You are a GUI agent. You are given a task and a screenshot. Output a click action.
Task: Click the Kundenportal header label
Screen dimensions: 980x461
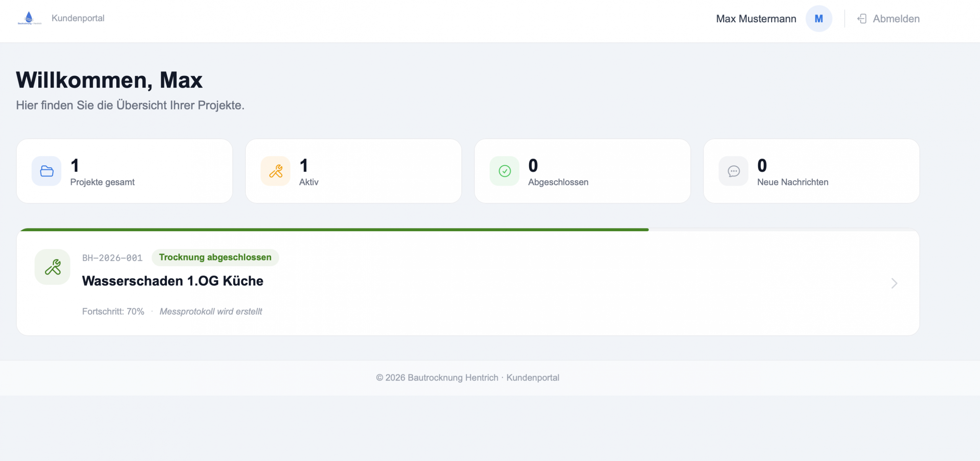pyautogui.click(x=78, y=18)
